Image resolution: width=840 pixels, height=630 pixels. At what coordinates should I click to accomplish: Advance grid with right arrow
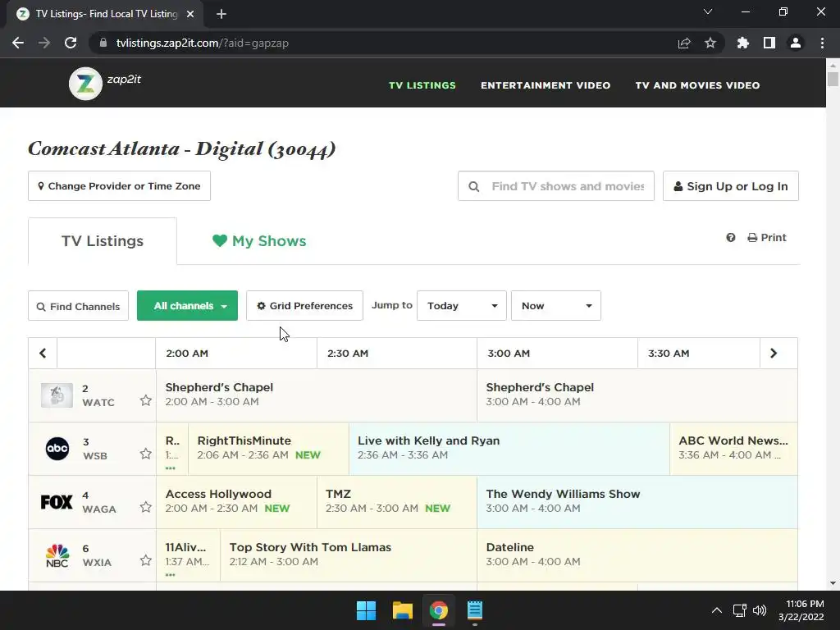click(774, 353)
